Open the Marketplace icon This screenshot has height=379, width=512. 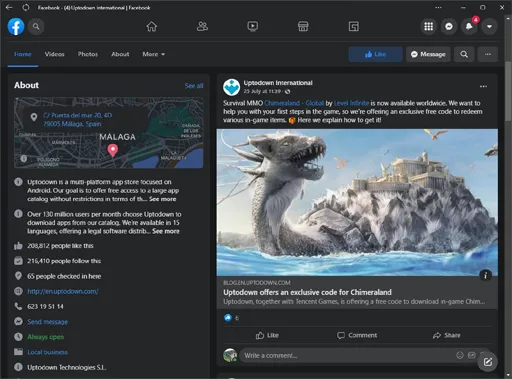pos(303,26)
